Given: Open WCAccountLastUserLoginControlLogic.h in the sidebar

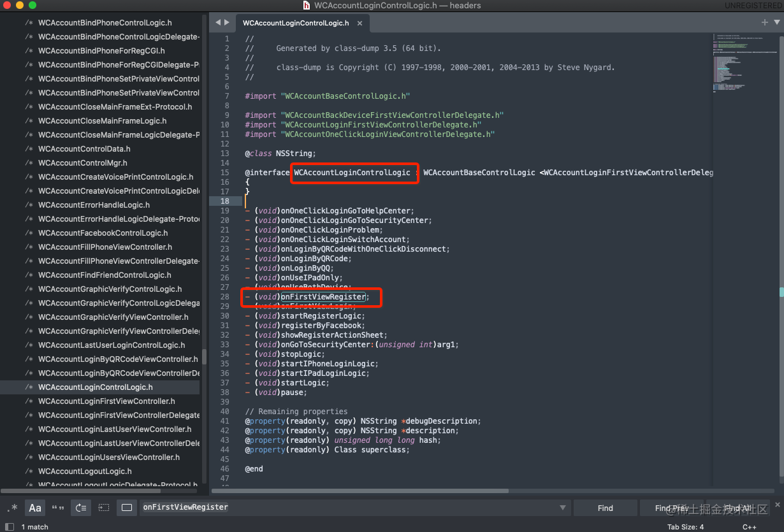Looking at the screenshot, I should (112, 345).
